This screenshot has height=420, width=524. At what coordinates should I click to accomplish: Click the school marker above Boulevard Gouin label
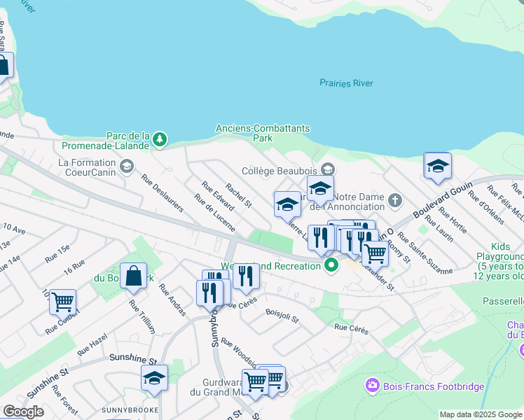pyautogui.click(x=438, y=167)
